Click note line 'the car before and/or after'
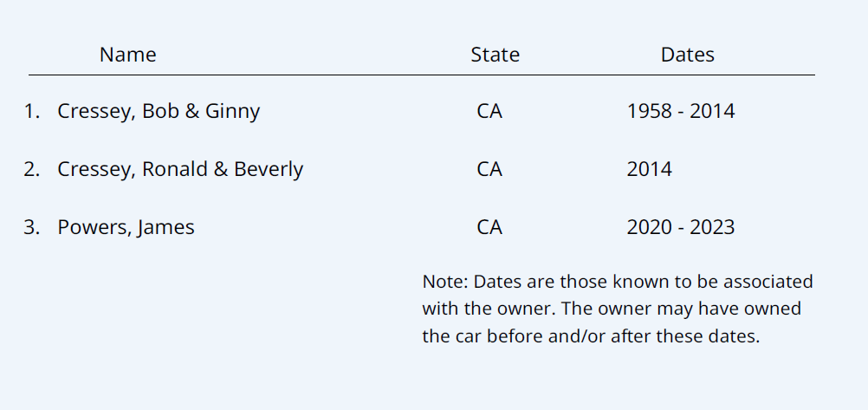This screenshot has height=410, width=868. point(590,336)
